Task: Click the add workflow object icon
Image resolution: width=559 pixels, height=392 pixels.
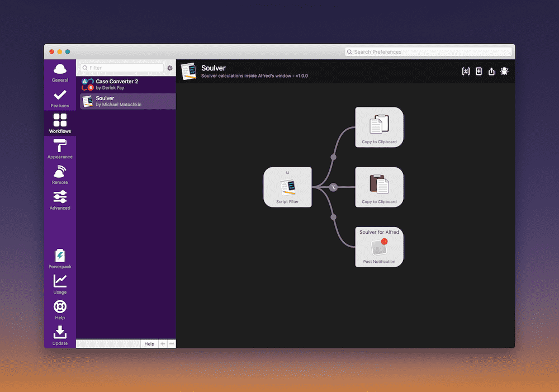Action: click(479, 72)
